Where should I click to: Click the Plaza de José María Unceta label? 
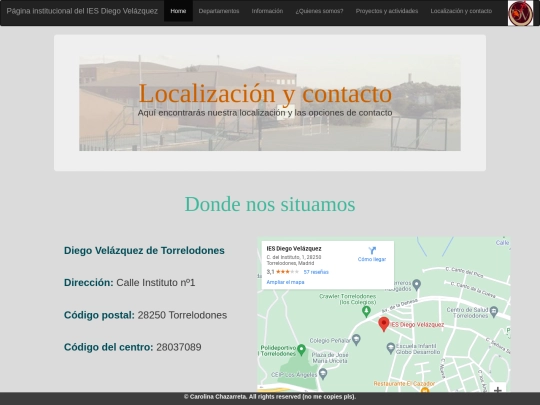point(330,358)
